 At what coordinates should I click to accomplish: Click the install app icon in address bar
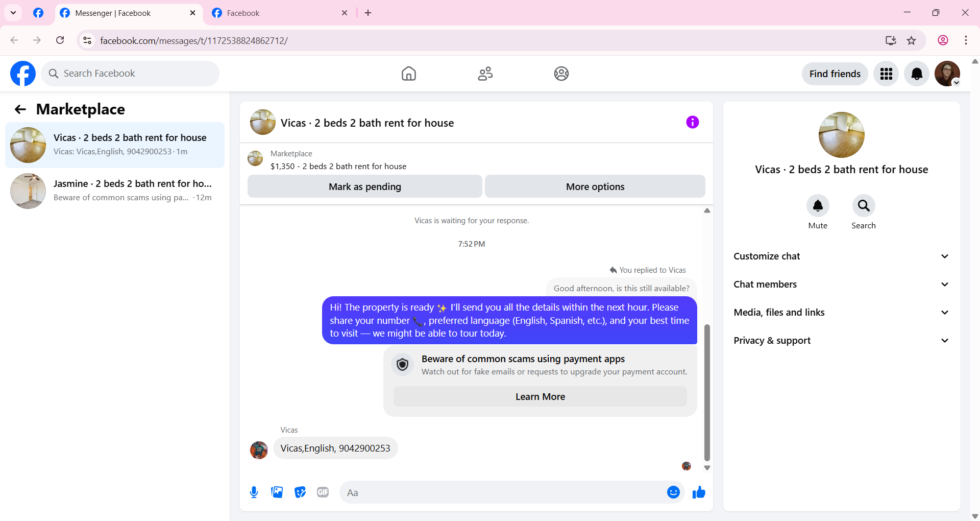coord(891,40)
